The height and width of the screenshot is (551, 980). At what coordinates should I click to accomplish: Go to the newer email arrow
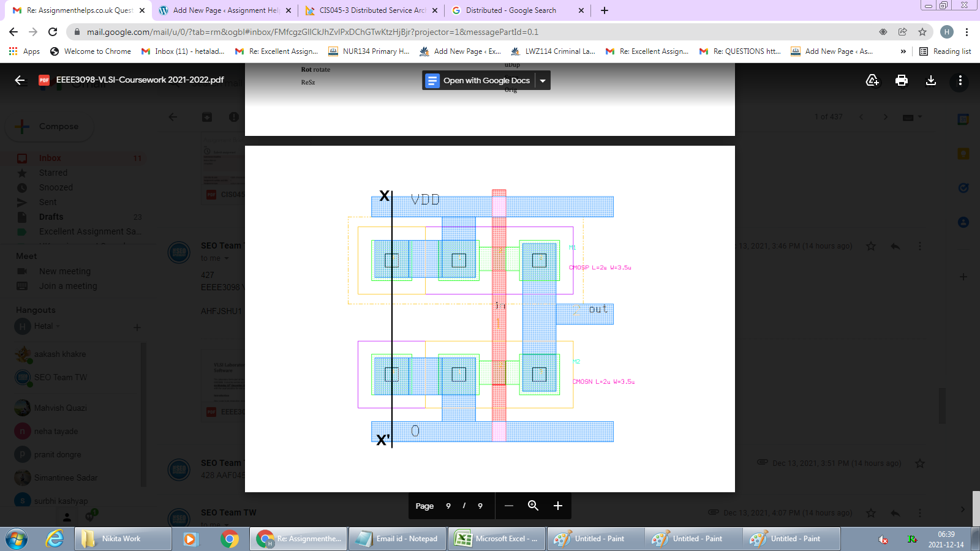tap(861, 117)
